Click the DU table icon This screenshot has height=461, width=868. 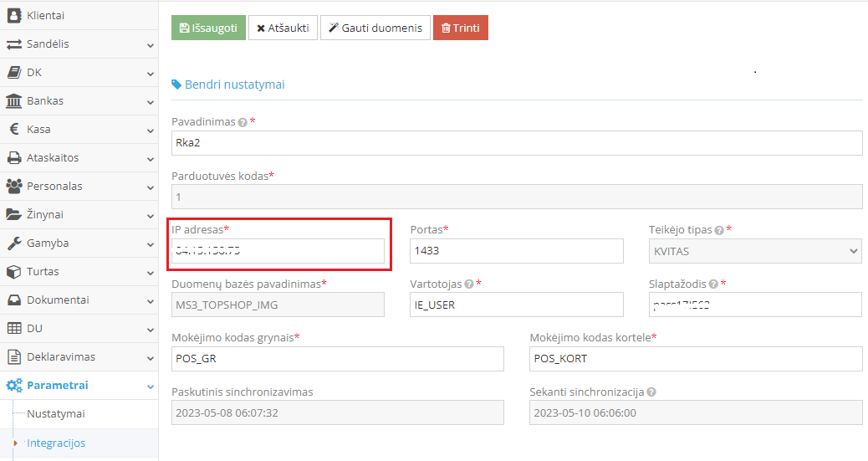14,329
